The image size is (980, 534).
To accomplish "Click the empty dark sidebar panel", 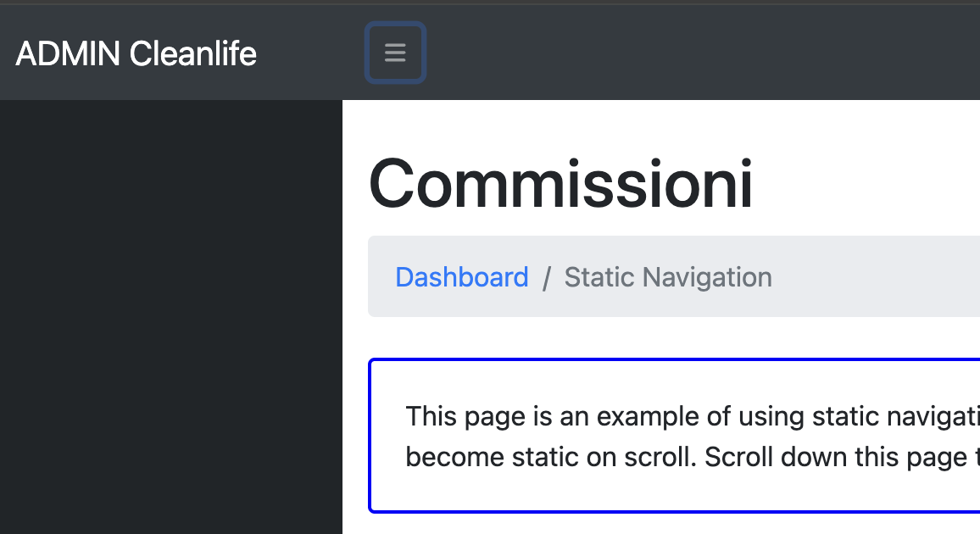I will (170, 317).
